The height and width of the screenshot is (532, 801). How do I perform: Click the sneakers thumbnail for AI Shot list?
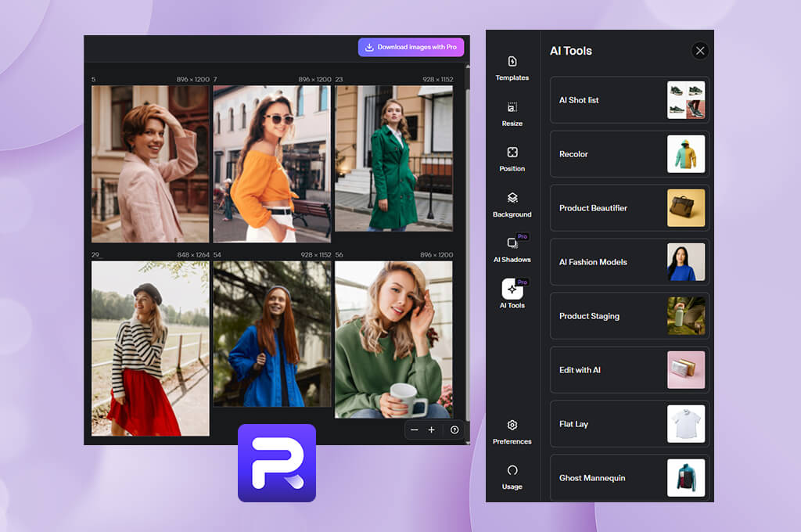tap(686, 100)
